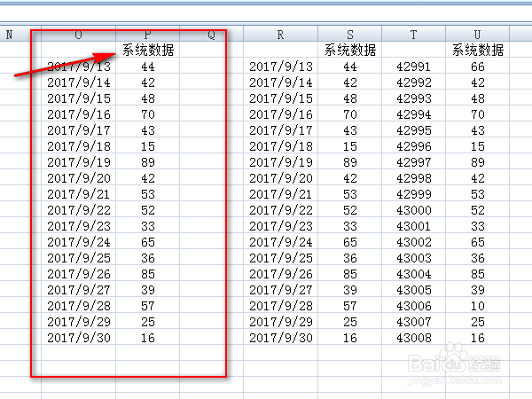Viewport: 532px width, 399px height.
Task: Select value 43 in column U
Action: (x=477, y=130)
